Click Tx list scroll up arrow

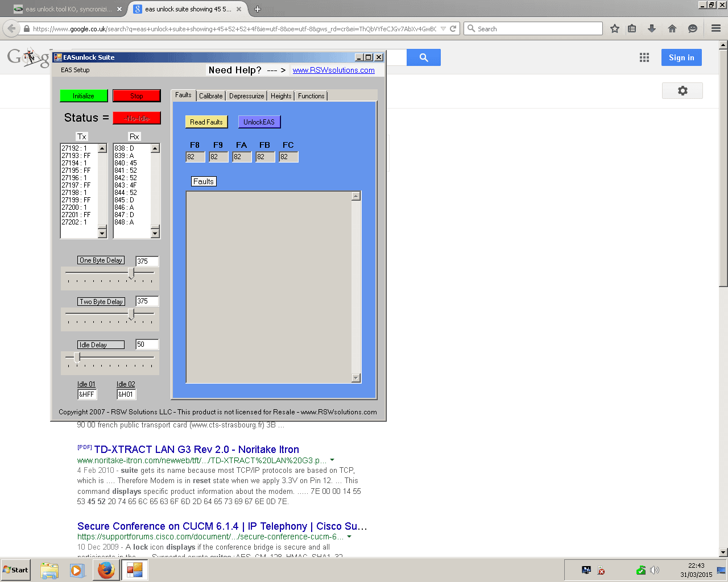click(x=102, y=148)
